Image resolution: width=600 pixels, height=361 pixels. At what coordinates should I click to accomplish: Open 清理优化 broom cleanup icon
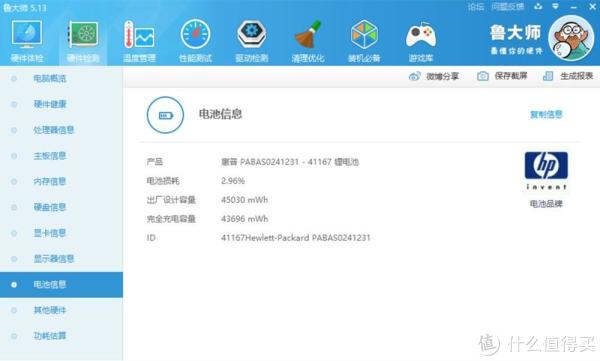pyautogui.click(x=308, y=34)
